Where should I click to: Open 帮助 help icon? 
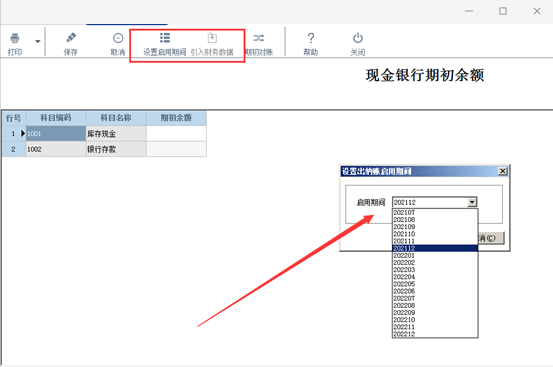[x=311, y=38]
